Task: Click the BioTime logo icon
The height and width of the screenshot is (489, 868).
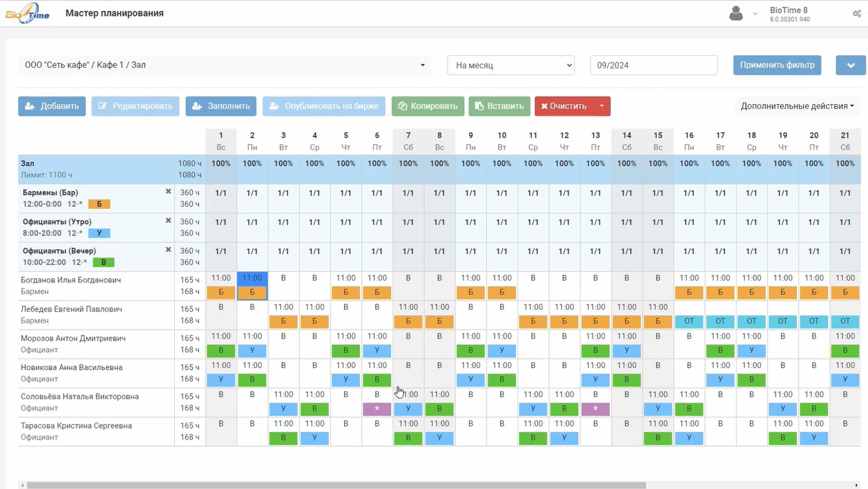Action: 27,13
